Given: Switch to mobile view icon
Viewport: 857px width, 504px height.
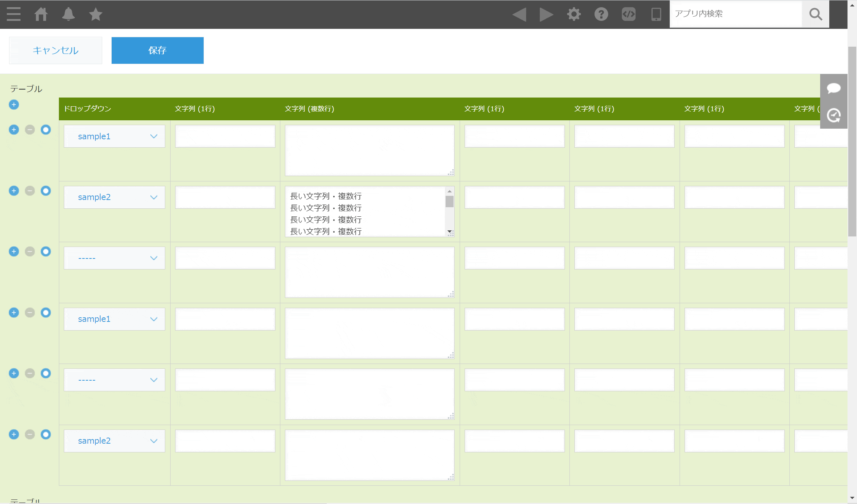Looking at the screenshot, I should pos(656,14).
